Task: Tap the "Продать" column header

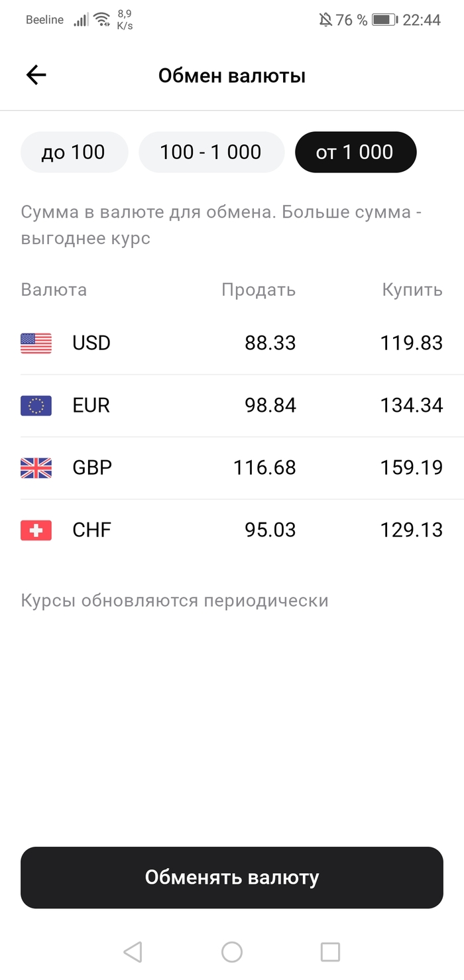Action: [x=259, y=290]
